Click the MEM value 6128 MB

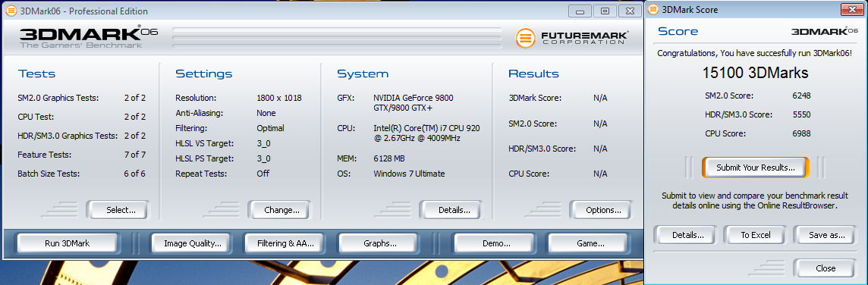coord(389,158)
